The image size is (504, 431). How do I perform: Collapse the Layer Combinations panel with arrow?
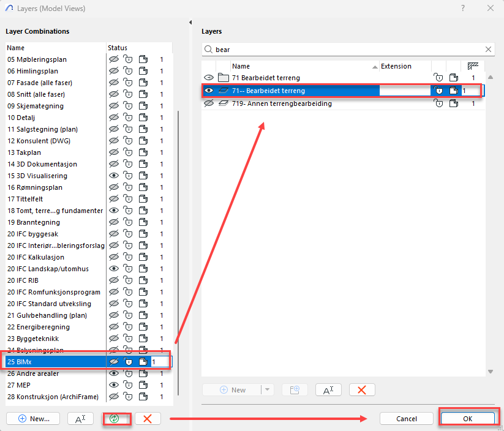pyautogui.click(x=190, y=23)
